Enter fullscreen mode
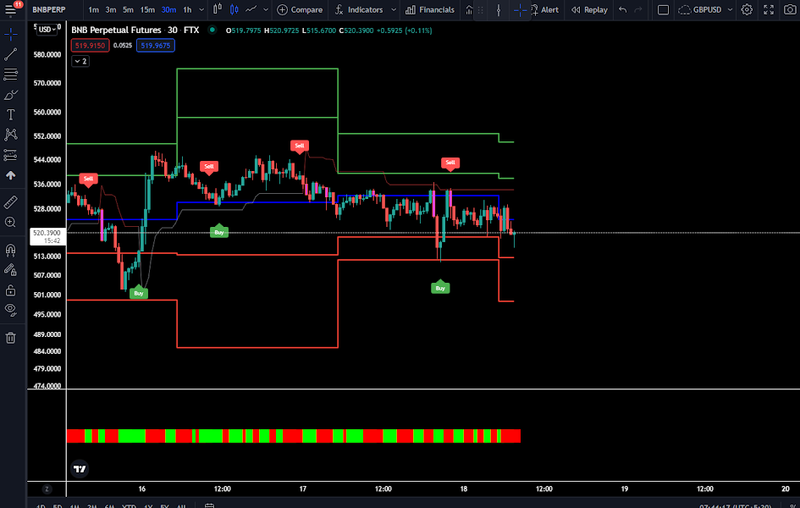Image resolution: width=800 pixels, height=508 pixels. click(x=768, y=10)
